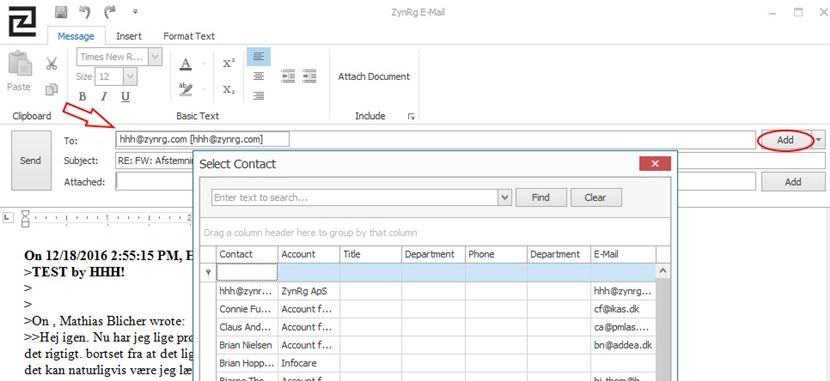Viewport: 830px width, 381px height.
Task: Sort by Contact column header
Action: click(247, 255)
